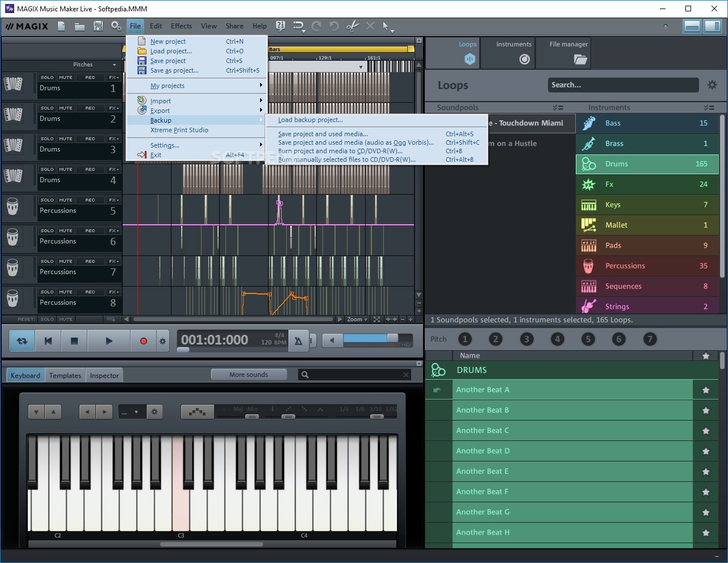This screenshot has width=728, height=563.
Task: Mute Drums track 2
Action: (x=66, y=108)
